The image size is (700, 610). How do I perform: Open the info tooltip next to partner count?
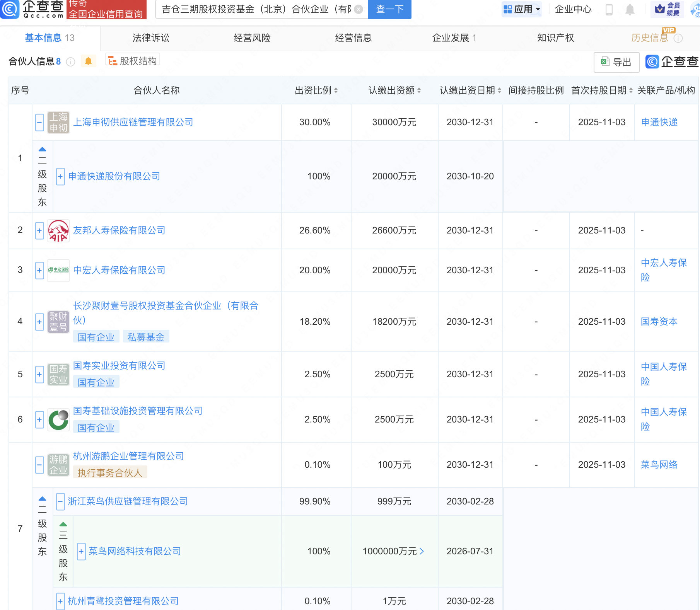pos(70,62)
